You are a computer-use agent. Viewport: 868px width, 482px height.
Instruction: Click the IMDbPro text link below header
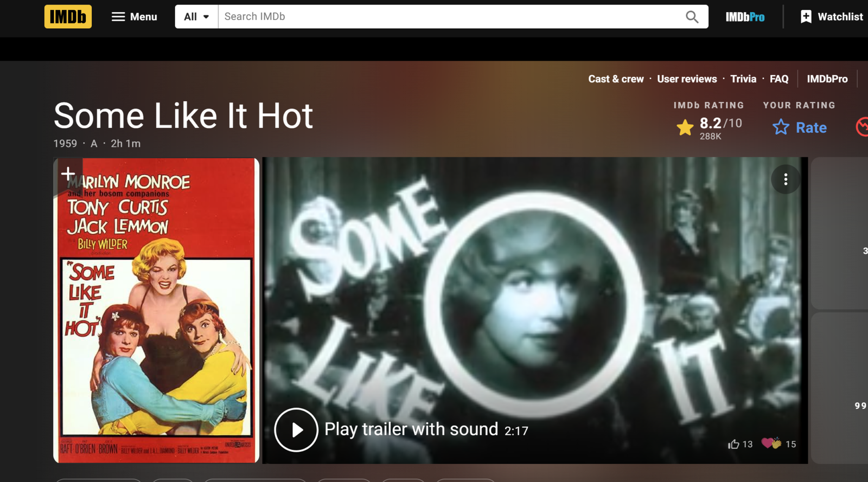point(827,79)
